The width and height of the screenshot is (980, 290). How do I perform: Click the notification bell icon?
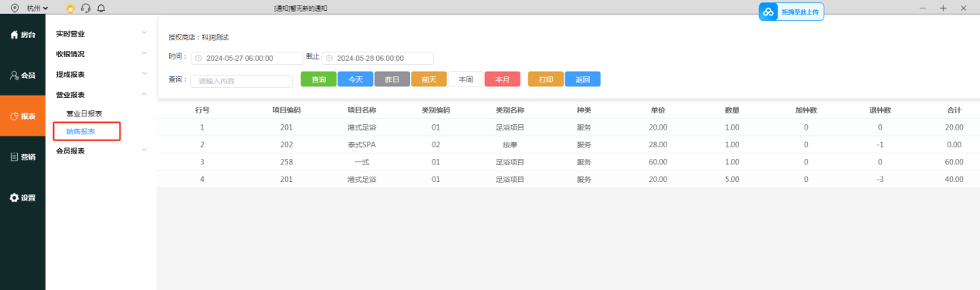tap(100, 8)
